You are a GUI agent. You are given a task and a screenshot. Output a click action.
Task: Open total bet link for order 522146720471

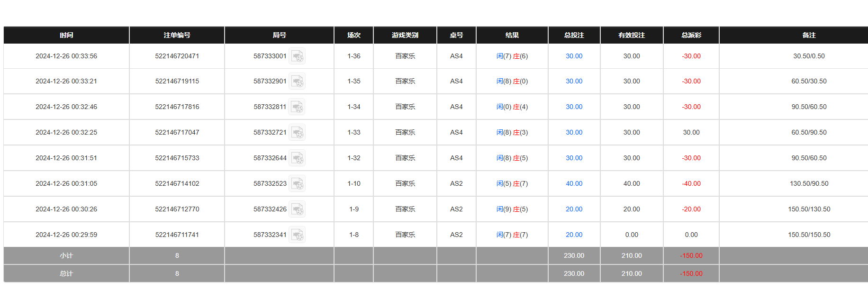(574, 56)
